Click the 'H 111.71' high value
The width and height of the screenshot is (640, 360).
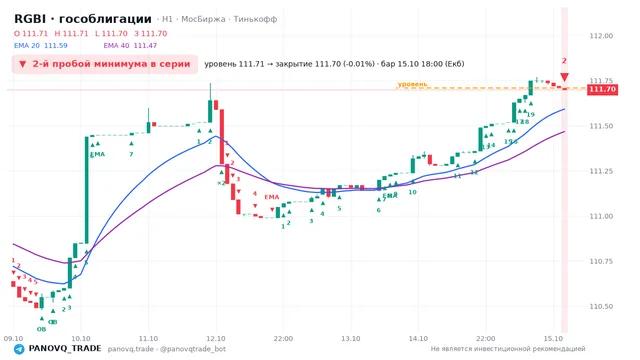point(71,33)
